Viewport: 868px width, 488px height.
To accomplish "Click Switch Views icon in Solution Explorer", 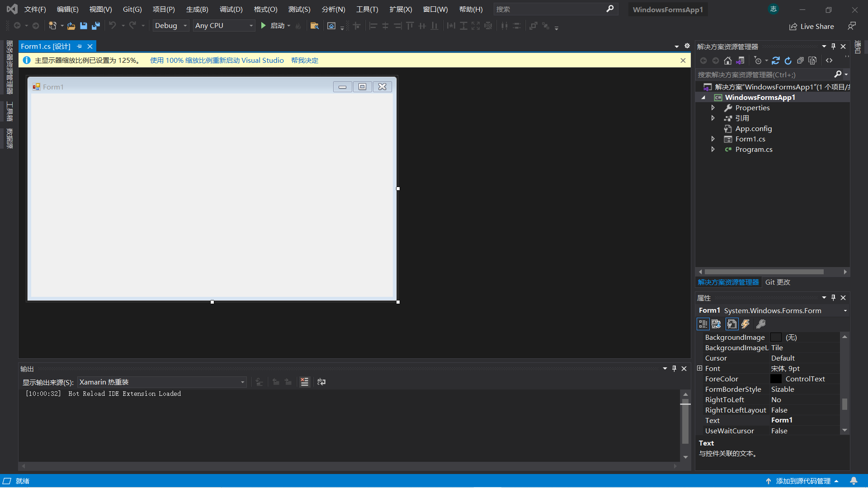I will pyautogui.click(x=740, y=61).
